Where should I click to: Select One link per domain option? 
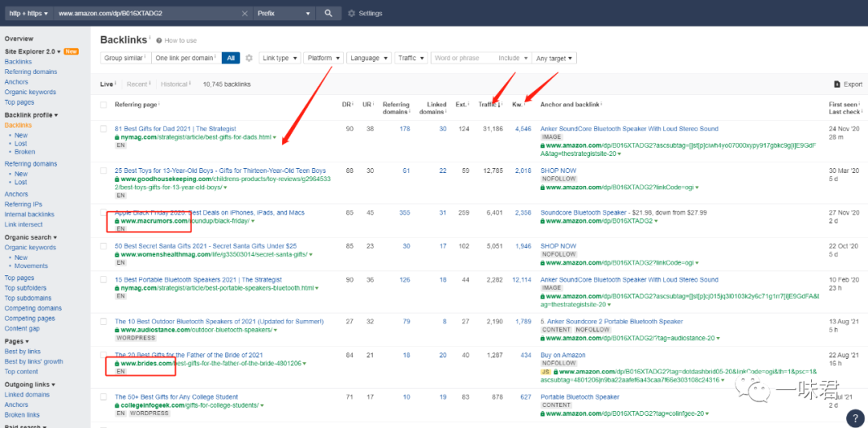coord(186,58)
